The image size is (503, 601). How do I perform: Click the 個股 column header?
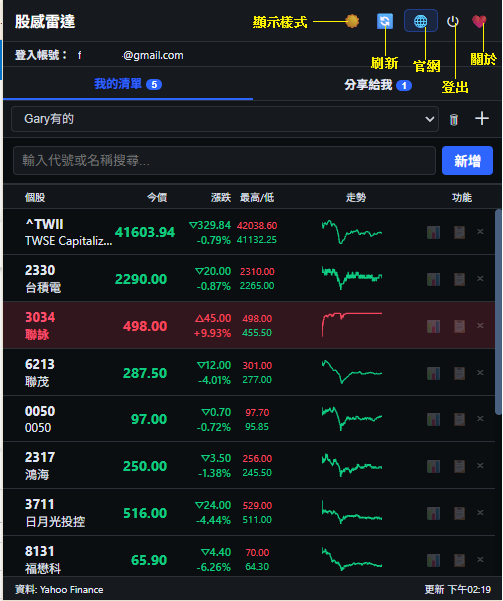coord(35,197)
